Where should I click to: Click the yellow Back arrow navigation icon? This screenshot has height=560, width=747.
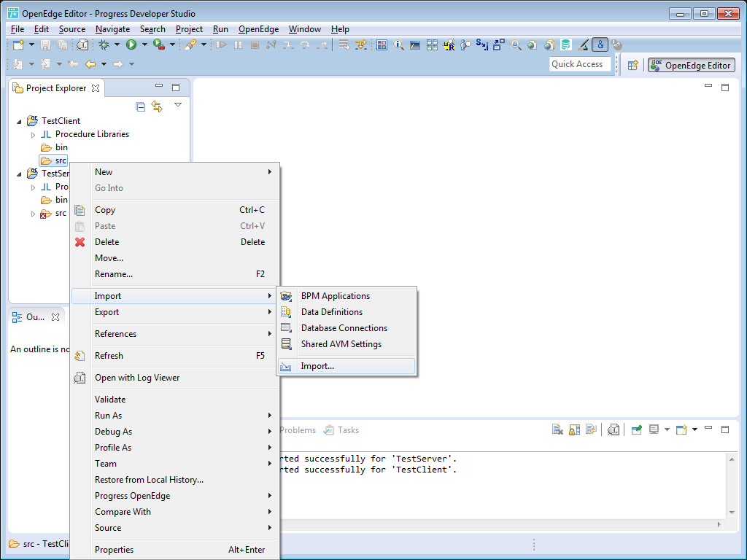tap(90, 64)
